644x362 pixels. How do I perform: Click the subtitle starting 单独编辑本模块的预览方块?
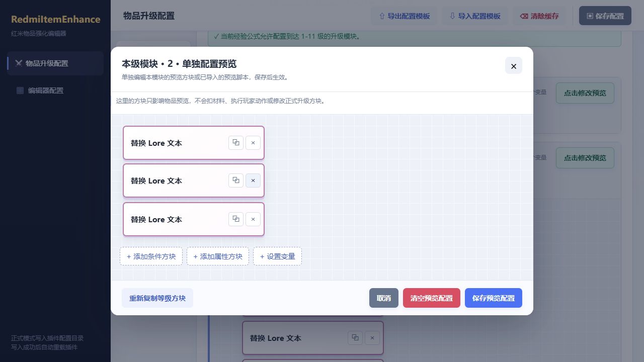[205, 77]
